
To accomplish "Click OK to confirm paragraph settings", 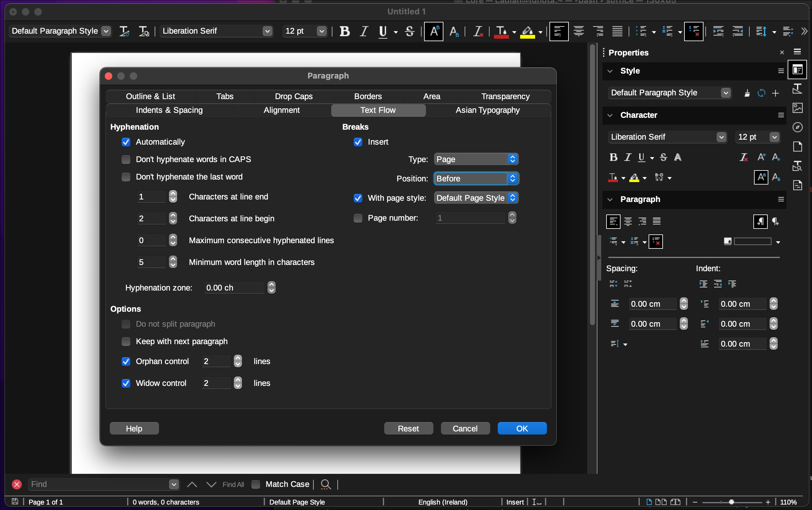I will (522, 428).
